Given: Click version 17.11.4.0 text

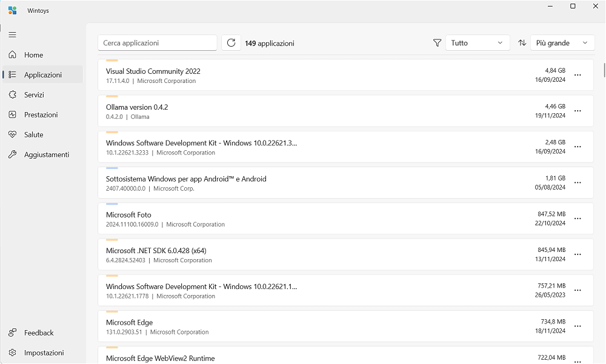Looking at the screenshot, I should coord(118,81).
